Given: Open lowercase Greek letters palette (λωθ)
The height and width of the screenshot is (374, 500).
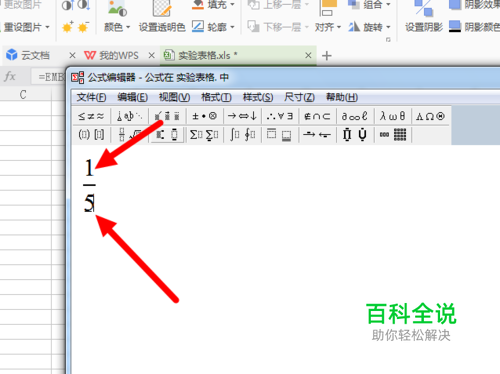Looking at the screenshot, I should coord(393,116).
